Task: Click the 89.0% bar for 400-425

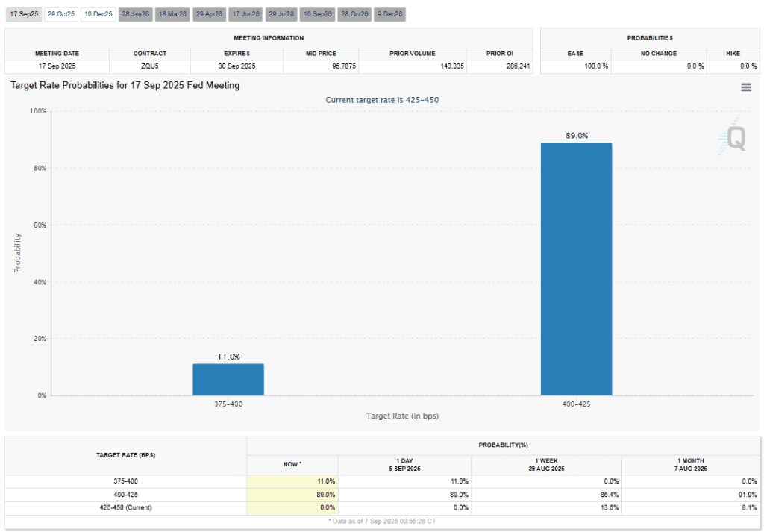Action: (576, 269)
